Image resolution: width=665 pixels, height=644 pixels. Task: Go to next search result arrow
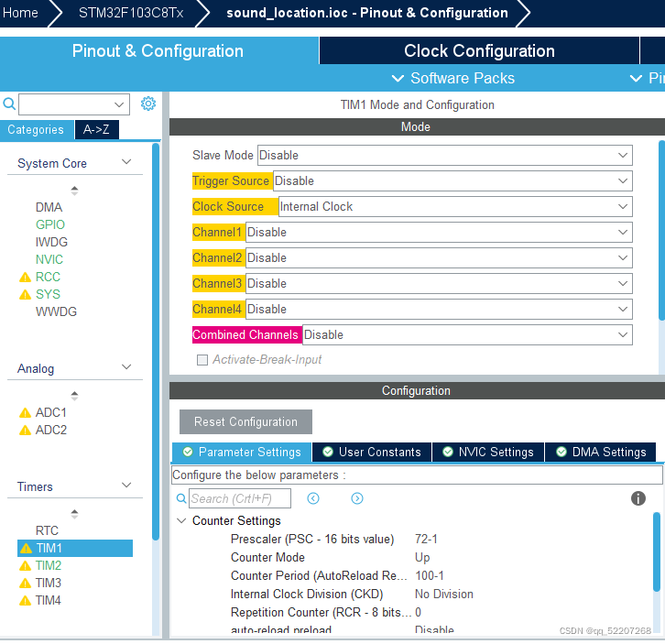pyautogui.click(x=357, y=498)
